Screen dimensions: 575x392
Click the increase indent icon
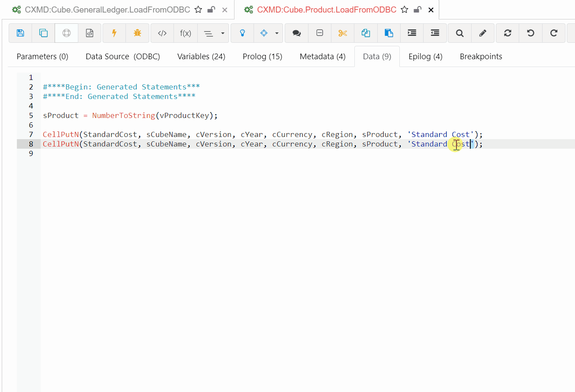pos(412,33)
